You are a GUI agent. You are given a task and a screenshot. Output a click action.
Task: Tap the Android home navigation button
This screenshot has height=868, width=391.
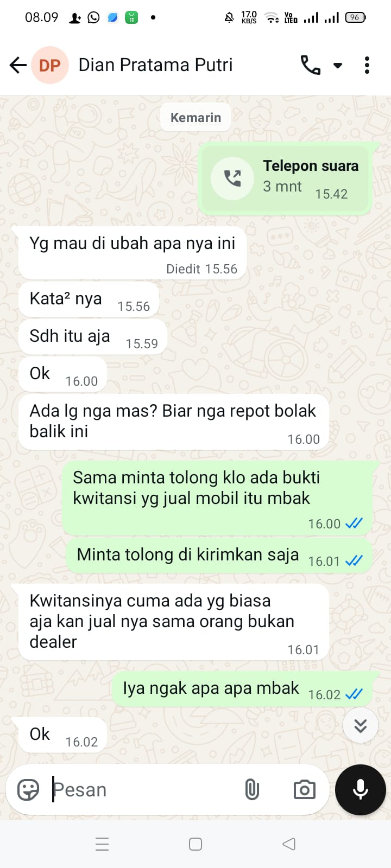click(x=195, y=844)
